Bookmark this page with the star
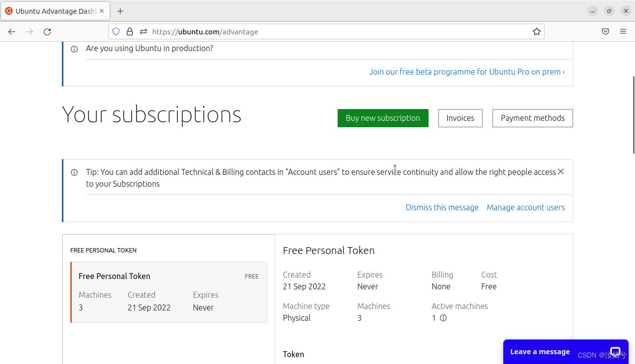The image size is (635, 364). point(536,31)
